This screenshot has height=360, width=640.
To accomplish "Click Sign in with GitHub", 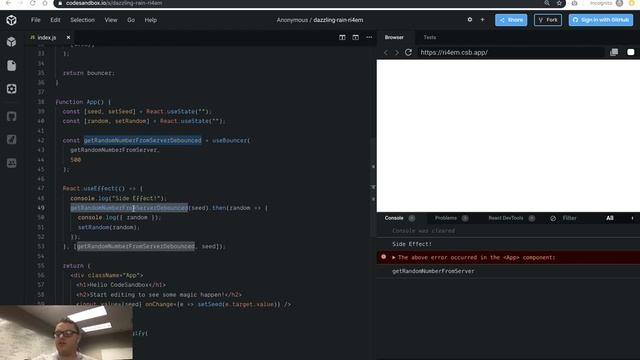I will click(601, 20).
